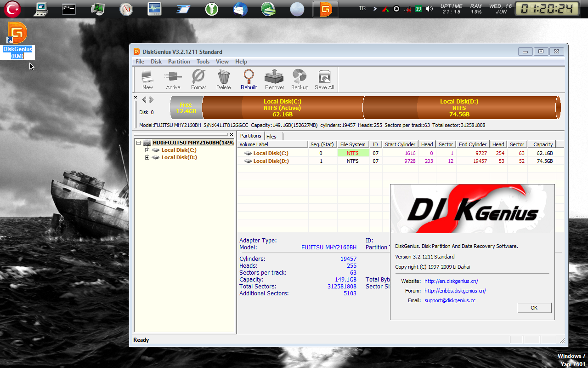Open the green key dock icon
The height and width of the screenshot is (368, 588).
click(x=212, y=9)
